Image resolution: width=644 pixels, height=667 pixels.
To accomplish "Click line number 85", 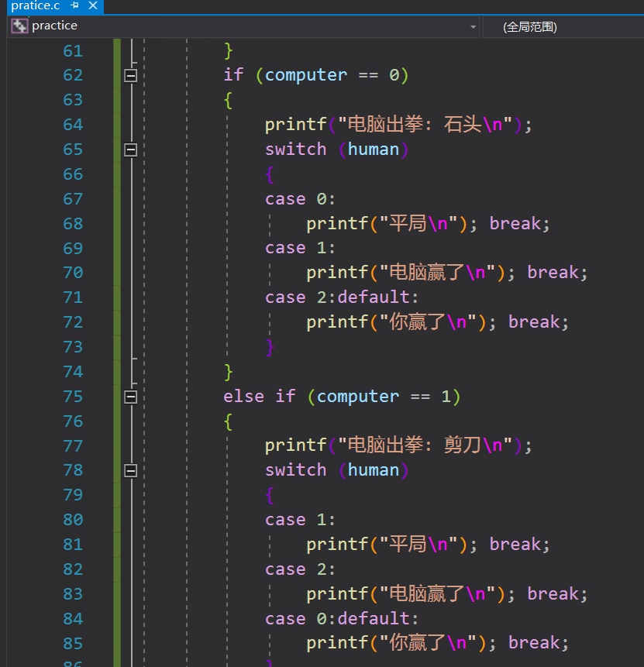I will pos(73,643).
